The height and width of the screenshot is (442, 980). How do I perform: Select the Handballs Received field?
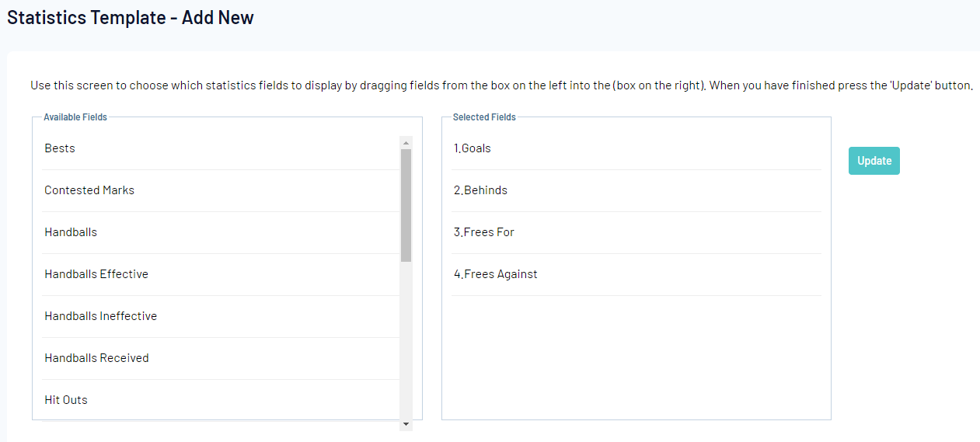tap(96, 358)
